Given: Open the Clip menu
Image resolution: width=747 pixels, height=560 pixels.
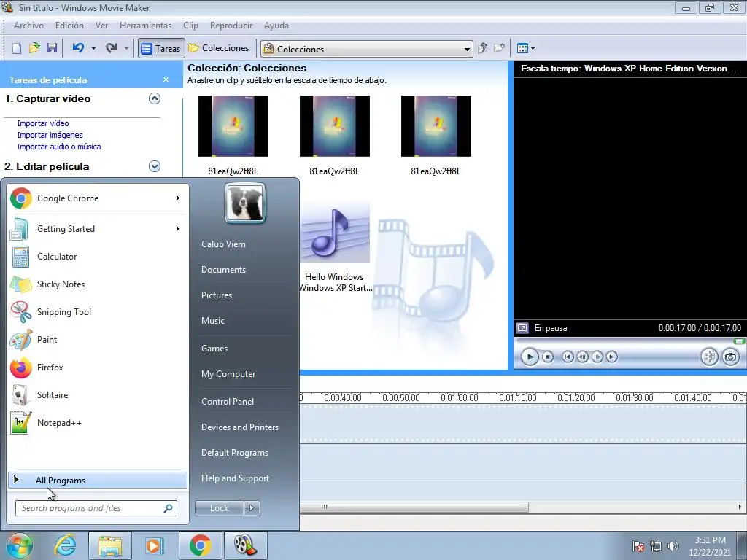Looking at the screenshot, I should pyautogui.click(x=190, y=26).
